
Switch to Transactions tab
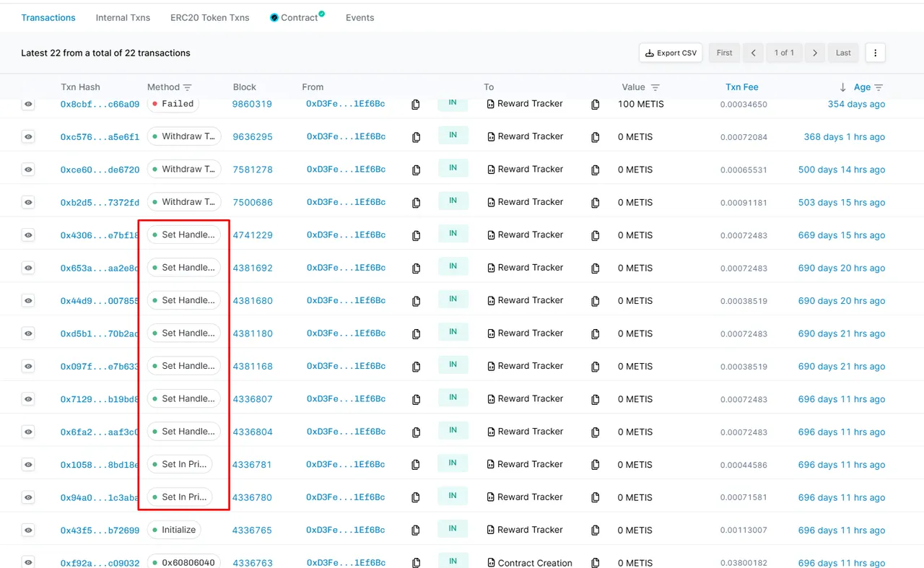coord(48,17)
